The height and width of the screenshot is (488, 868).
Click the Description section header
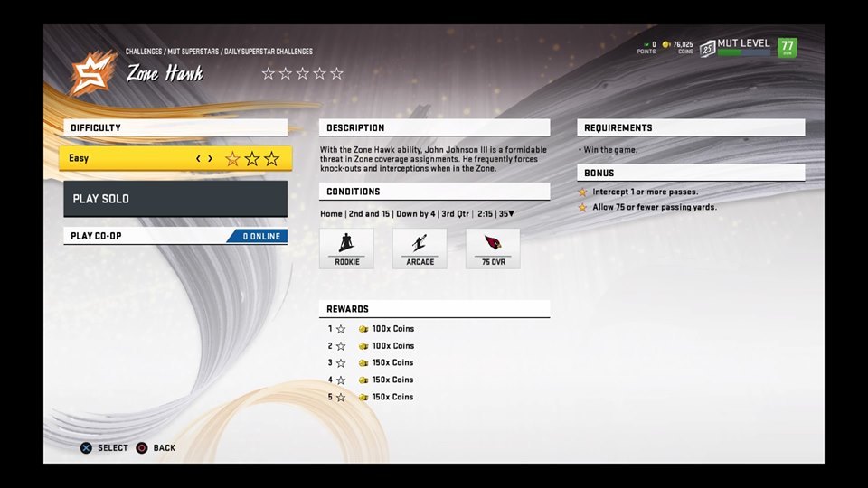click(x=435, y=127)
